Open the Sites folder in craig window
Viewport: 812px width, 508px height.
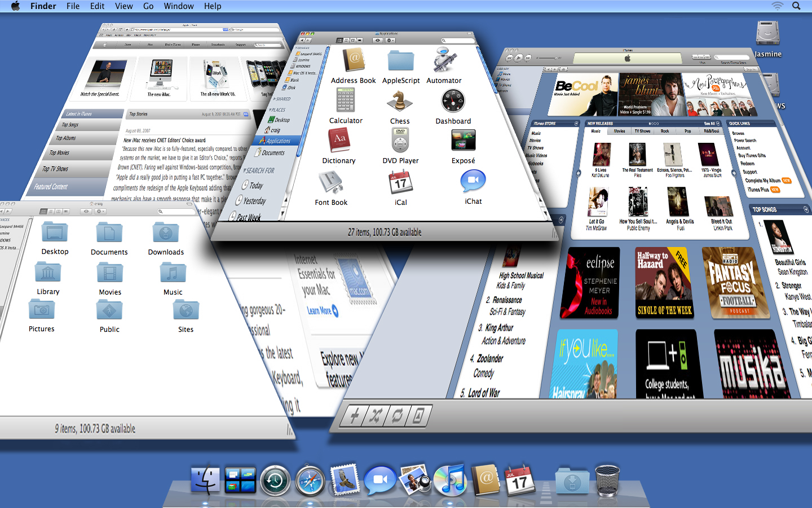(x=186, y=309)
